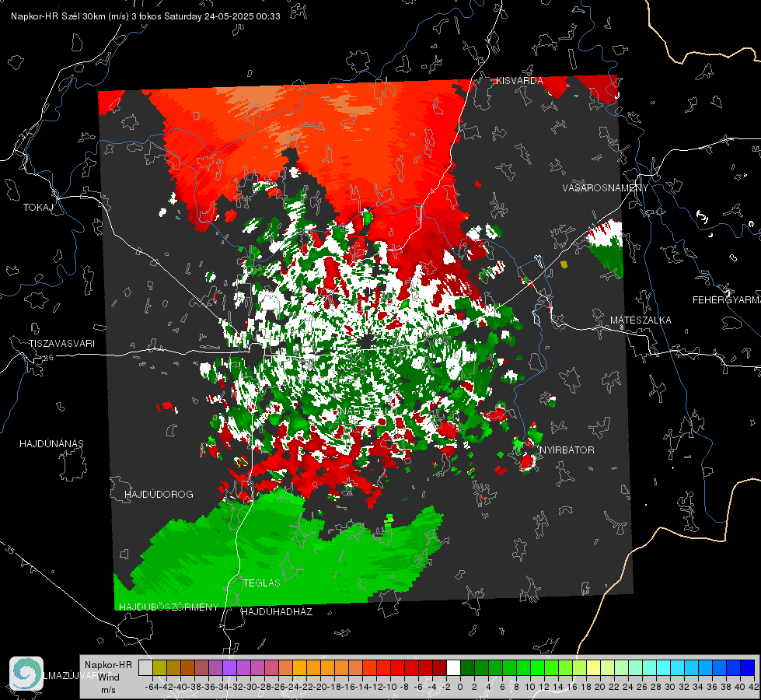The image size is (761, 700).
Task: Click the legend value label 0
Action: (460, 687)
